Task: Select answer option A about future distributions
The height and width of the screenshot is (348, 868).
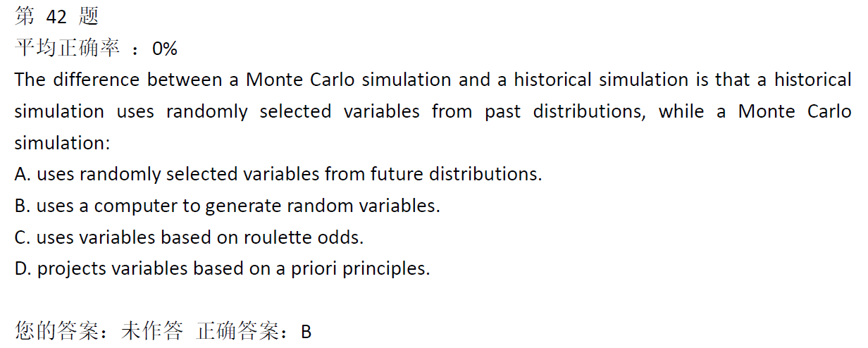Action: [x=278, y=174]
